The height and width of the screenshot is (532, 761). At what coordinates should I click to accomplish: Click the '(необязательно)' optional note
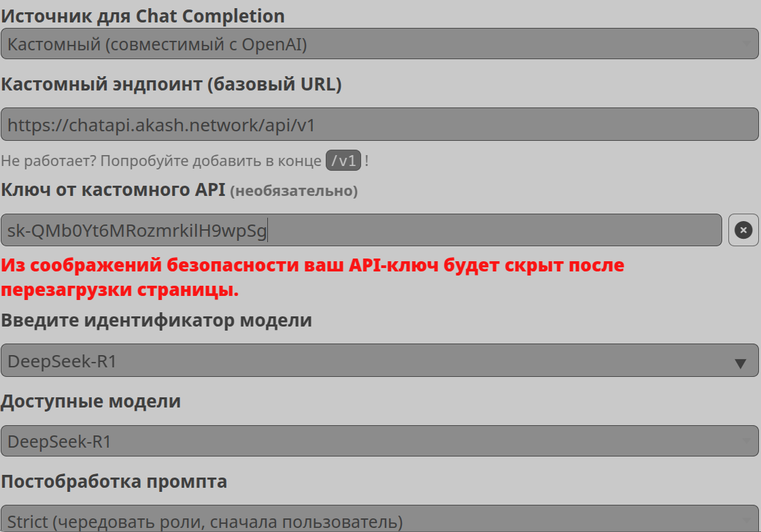(294, 190)
